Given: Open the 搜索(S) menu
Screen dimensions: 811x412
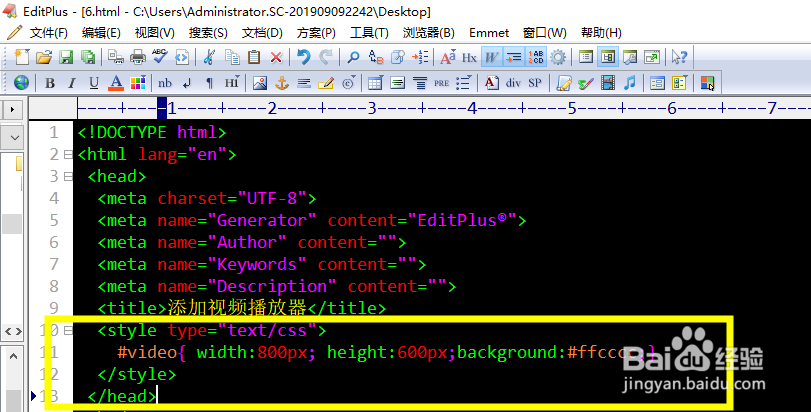Looking at the screenshot, I should point(208,33).
